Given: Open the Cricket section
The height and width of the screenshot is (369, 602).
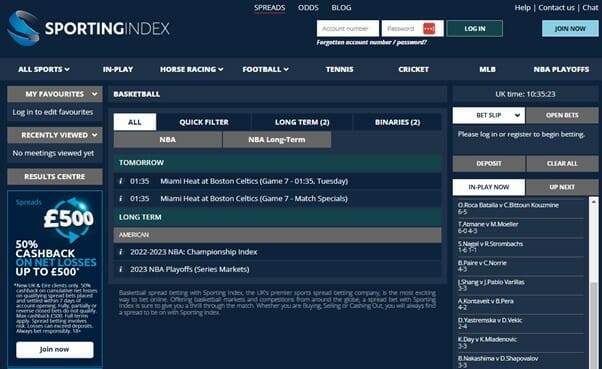Looking at the screenshot, I should point(413,69).
